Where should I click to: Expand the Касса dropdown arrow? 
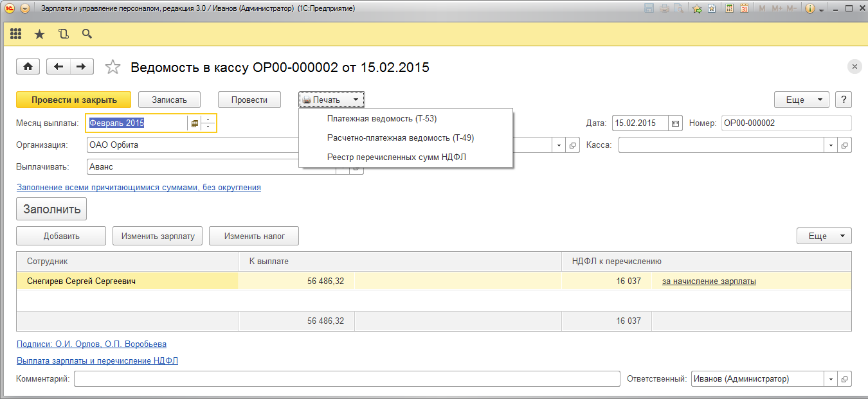pos(831,145)
